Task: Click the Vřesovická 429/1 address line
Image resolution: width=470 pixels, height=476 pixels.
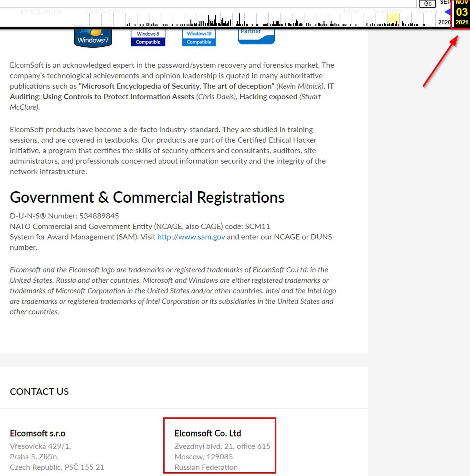Action: coord(40,446)
